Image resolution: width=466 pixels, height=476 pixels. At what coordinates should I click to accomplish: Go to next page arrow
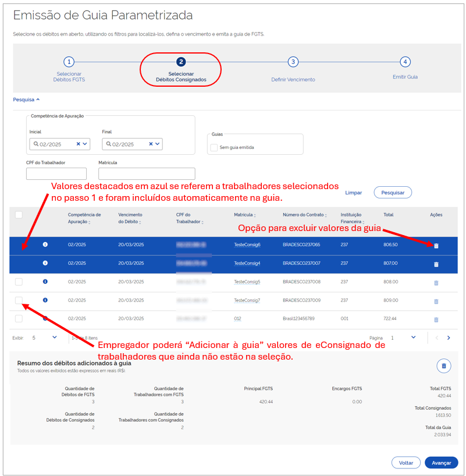coord(449,338)
